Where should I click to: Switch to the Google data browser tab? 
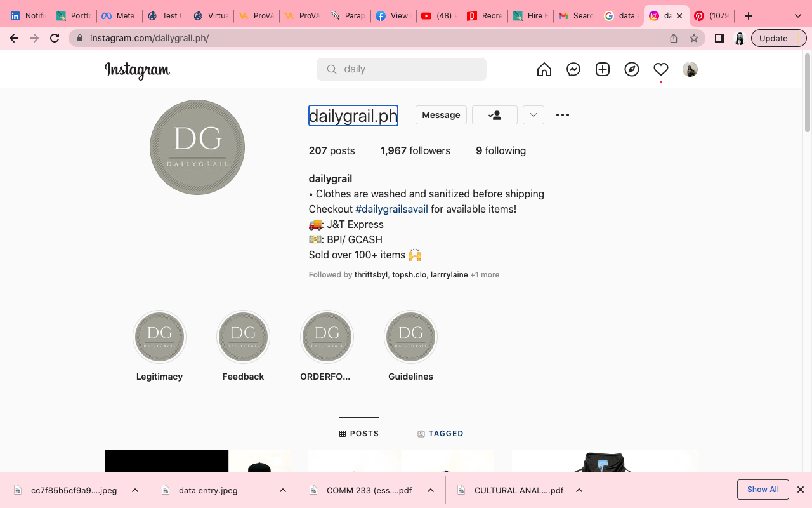point(621,16)
